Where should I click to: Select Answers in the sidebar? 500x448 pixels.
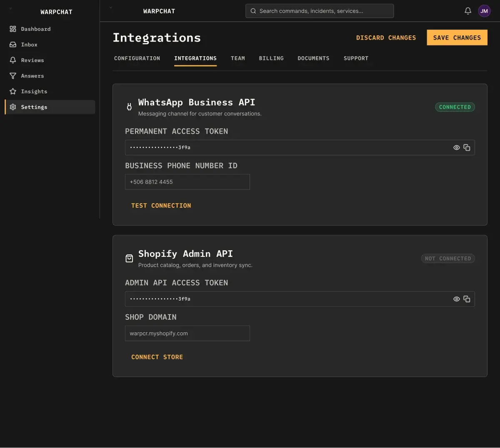(50, 76)
